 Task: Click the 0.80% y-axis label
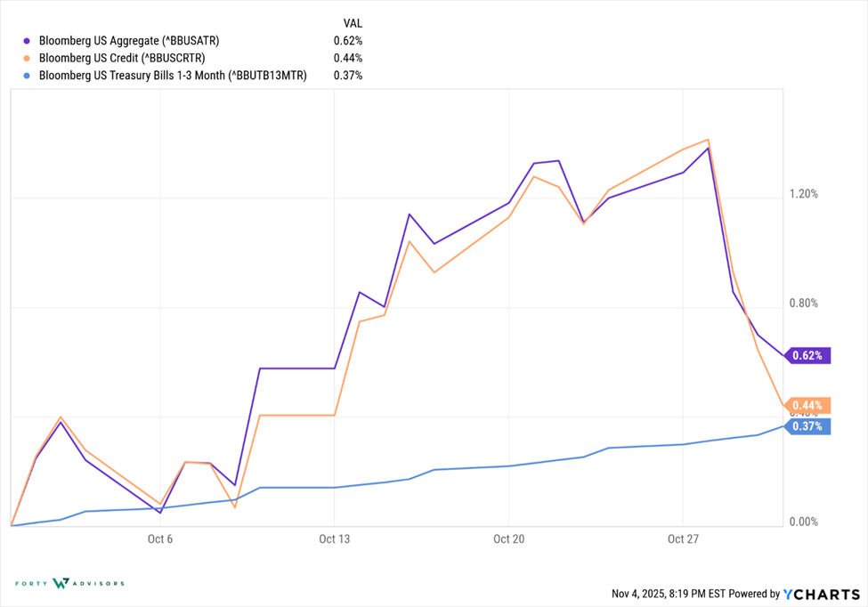(804, 303)
